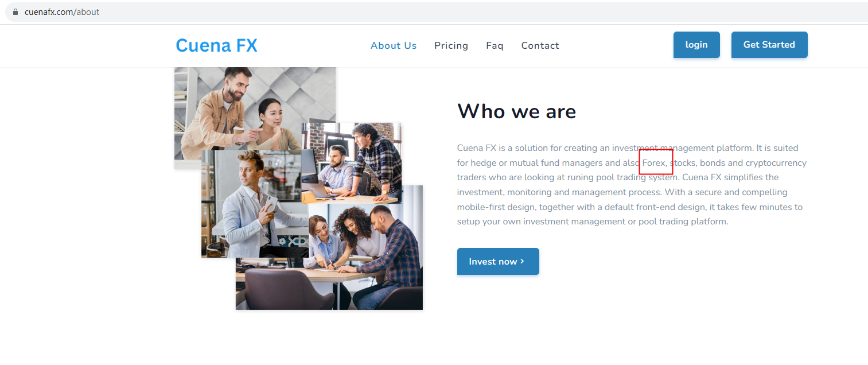Open the Faq nav link

[495, 45]
